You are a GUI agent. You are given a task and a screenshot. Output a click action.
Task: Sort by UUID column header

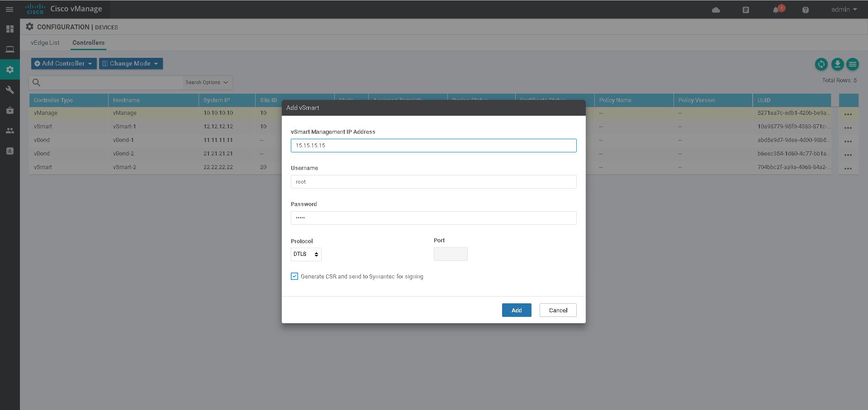coord(792,100)
